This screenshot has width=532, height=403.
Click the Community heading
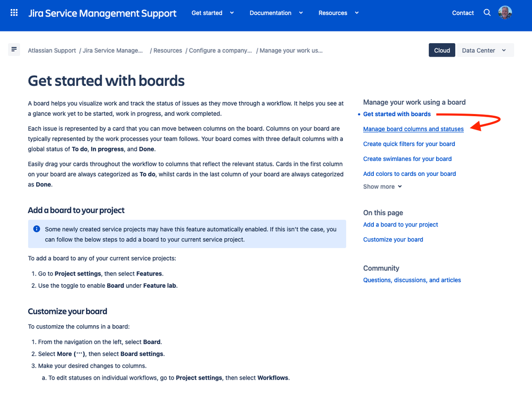click(x=381, y=268)
